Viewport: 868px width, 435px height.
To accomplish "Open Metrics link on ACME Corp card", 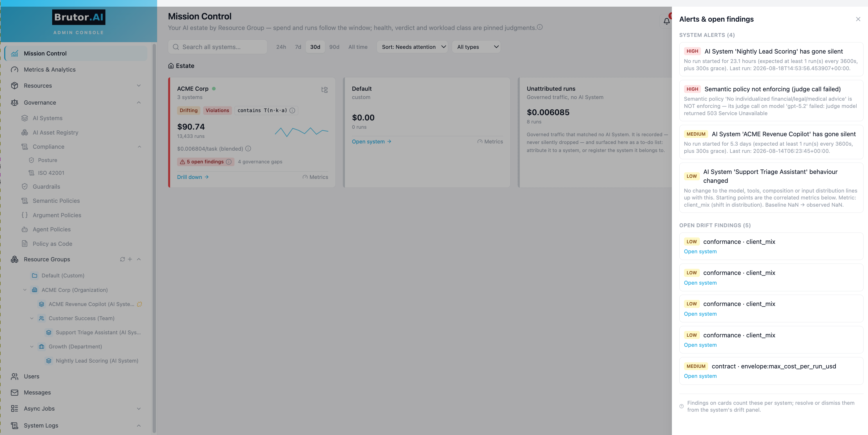I will click(x=315, y=177).
